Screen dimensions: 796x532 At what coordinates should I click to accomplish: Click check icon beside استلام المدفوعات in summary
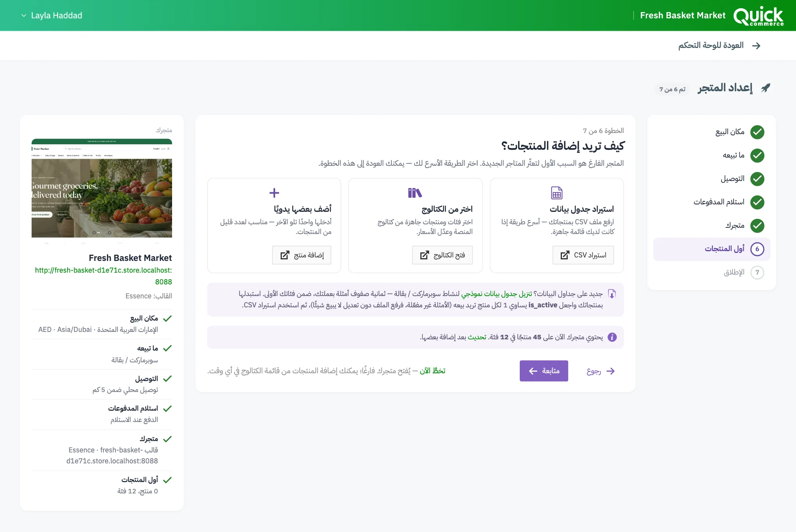tap(167, 409)
